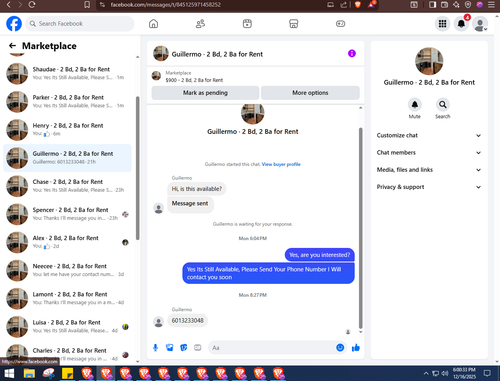Screen dimensions: 500x381
Task: Open the Windows notification center
Action: [487, 373]
